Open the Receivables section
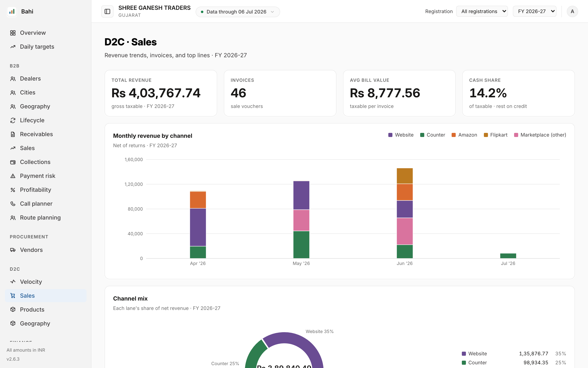 point(46,134)
